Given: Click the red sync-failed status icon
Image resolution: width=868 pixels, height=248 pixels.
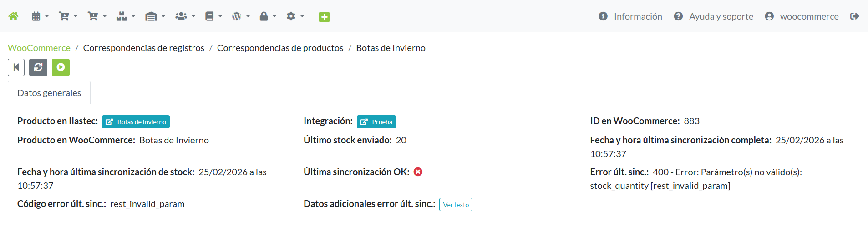Looking at the screenshot, I should tap(418, 172).
